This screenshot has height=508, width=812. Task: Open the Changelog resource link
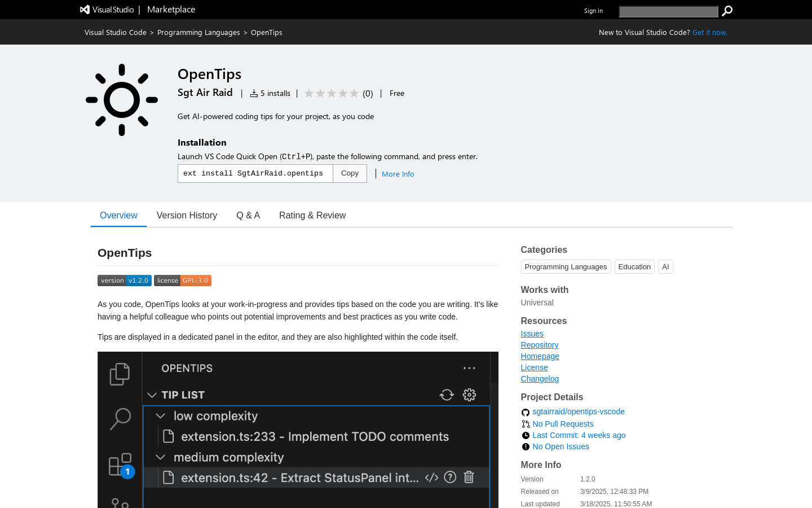[540, 379]
